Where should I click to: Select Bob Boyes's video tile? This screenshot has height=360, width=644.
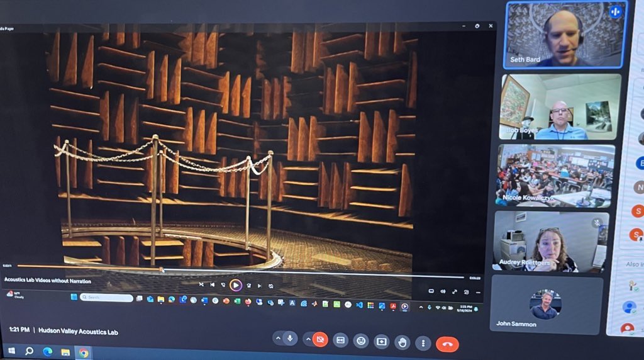point(560,106)
